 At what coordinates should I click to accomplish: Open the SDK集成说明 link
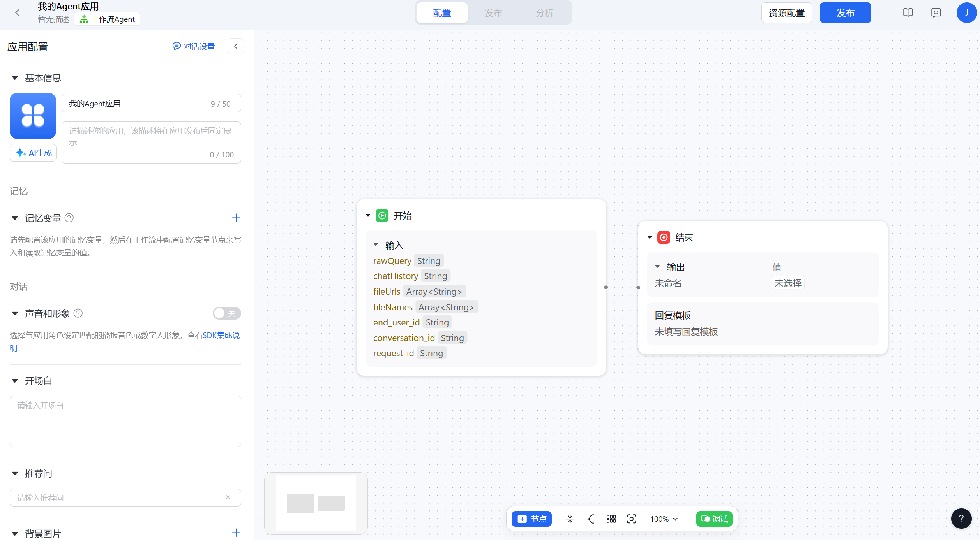(x=221, y=335)
